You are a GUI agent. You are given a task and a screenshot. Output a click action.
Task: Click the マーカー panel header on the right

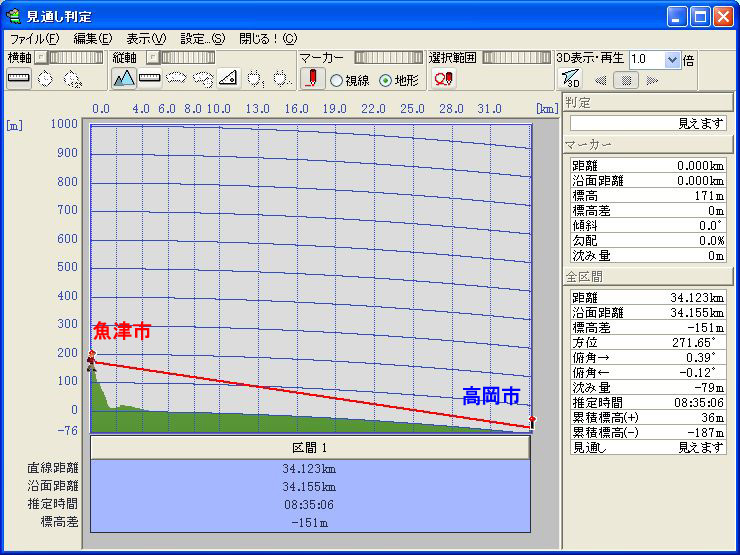coord(648,144)
